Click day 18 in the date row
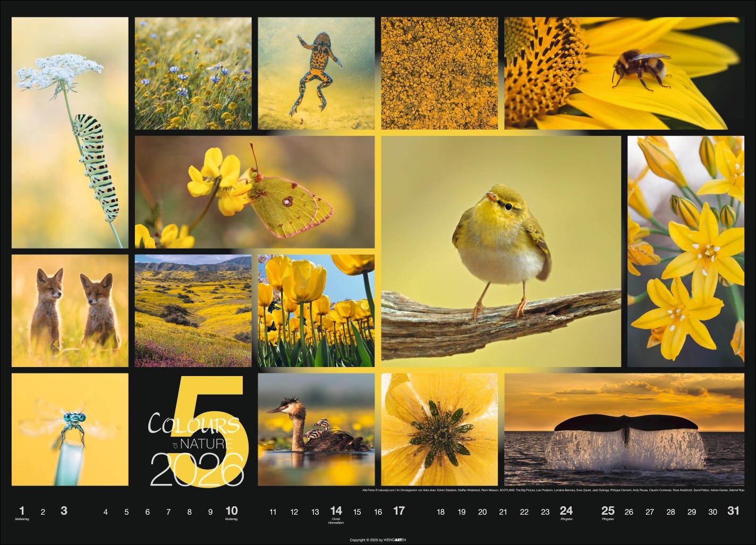The height and width of the screenshot is (545, 756). pos(440,512)
